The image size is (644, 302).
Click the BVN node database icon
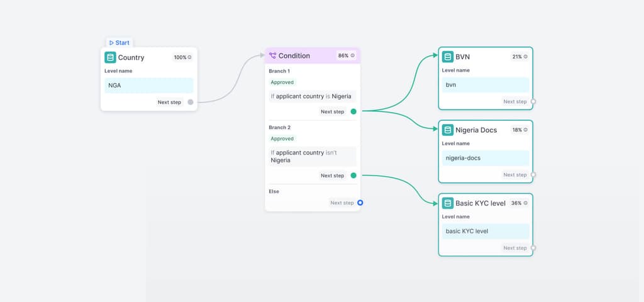coord(448,57)
